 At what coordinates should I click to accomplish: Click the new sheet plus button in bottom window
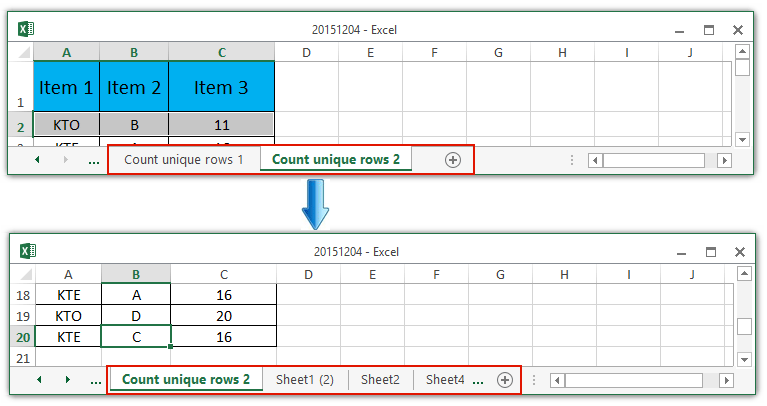click(x=505, y=380)
